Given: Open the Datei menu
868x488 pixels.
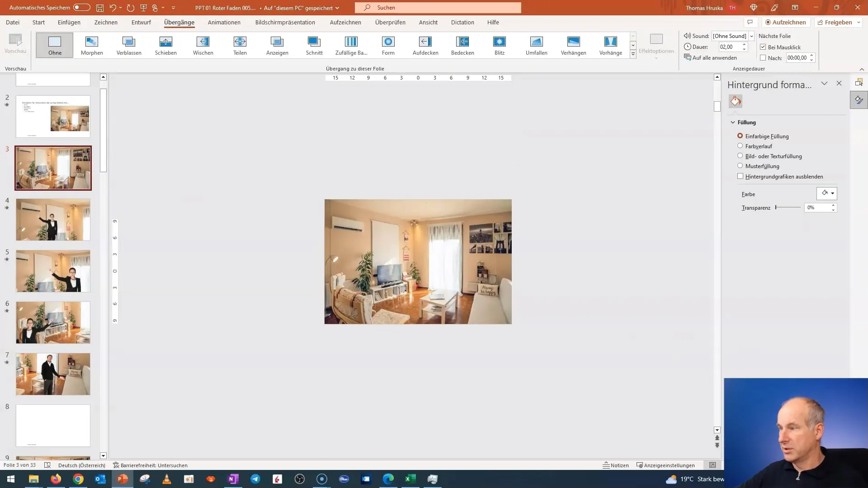Looking at the screenshot, I should pyautogui.click(x=13, y=22).
